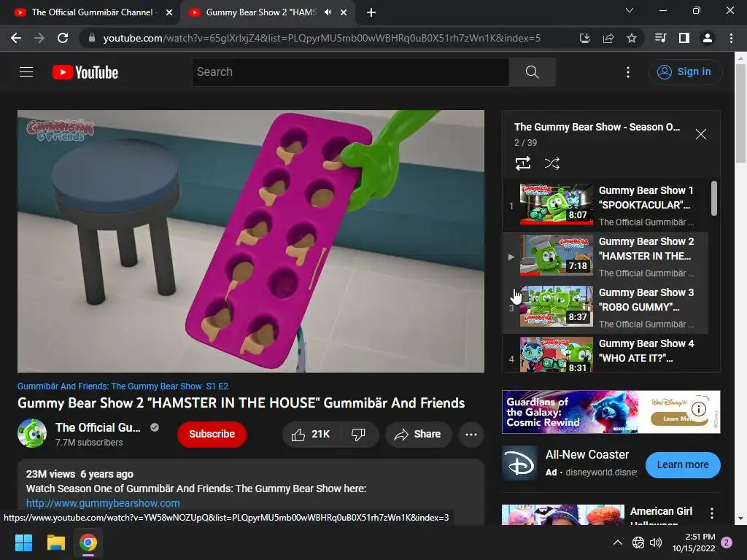Dislike the video with thumbs down
747x560 pixels.
coord(358,435)
